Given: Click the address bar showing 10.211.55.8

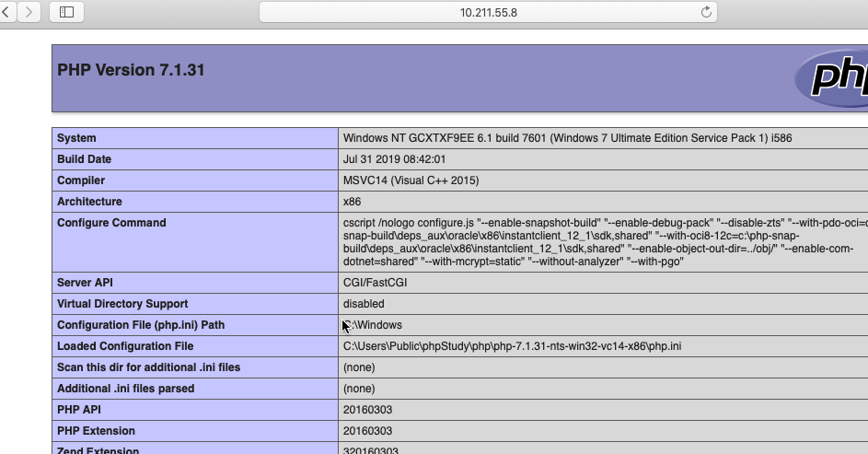Looking at the screenshot, I should 488,12.
